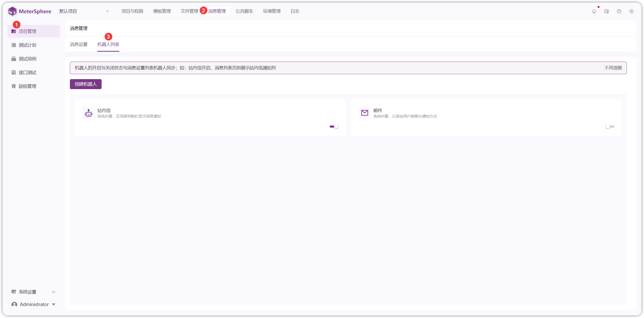Disable the 站内信 robot toggle
The image size is (644, 318).
coord(334,127)
